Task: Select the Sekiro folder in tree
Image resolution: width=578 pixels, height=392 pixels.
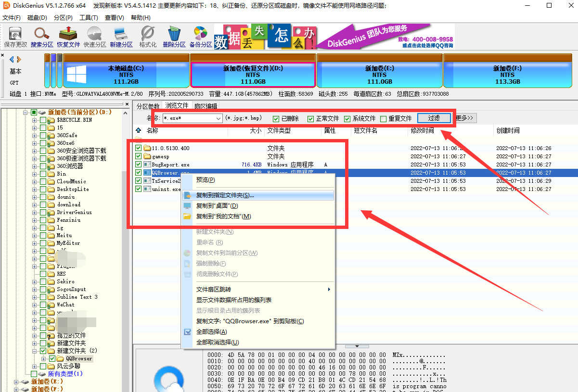Action: [x=65, y=281]
